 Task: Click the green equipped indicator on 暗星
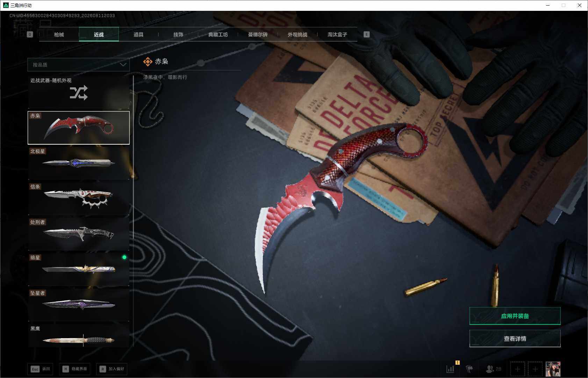[124, 257]
